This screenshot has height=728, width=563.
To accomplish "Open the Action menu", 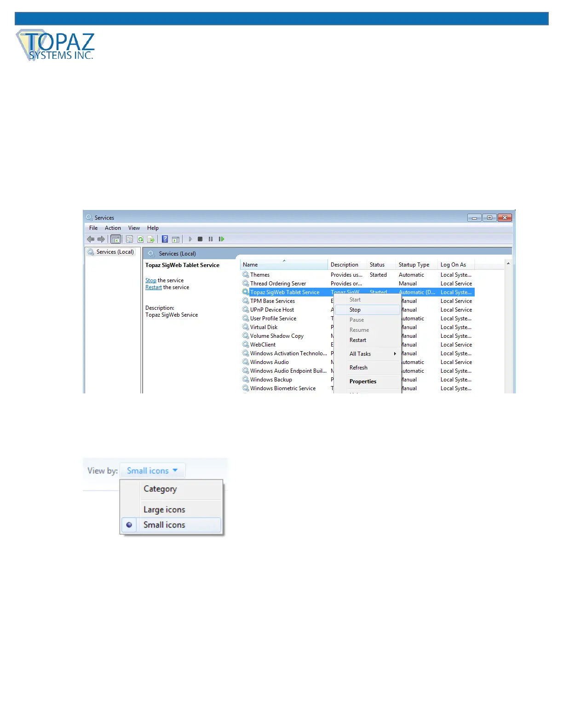I will (113, 228).
